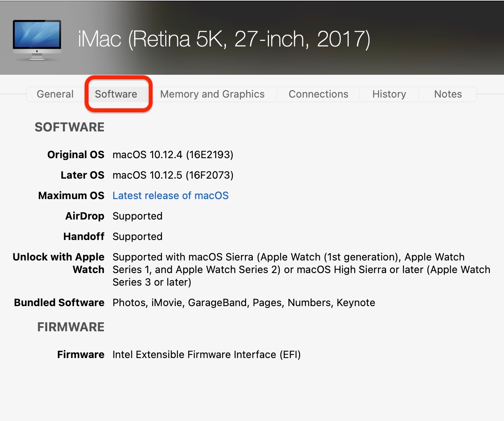Go to the History tab
The width and height of the screenshot is (504, 421).
point(389,94)
